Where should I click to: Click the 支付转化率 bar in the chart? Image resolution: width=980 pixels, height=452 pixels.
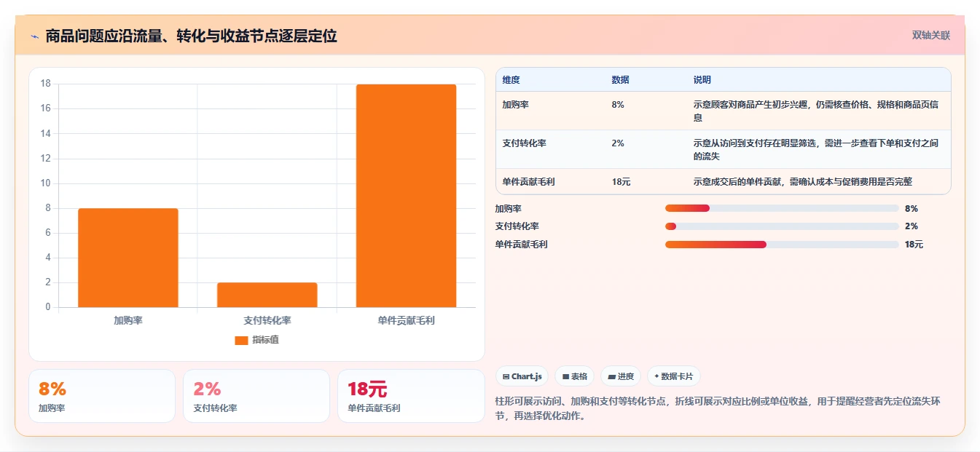[x=267, y=295]
